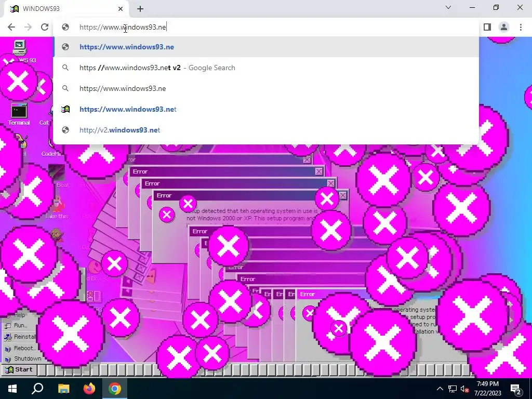
Task: Select Shutdown in the Start menu
Action: (22, 358)
